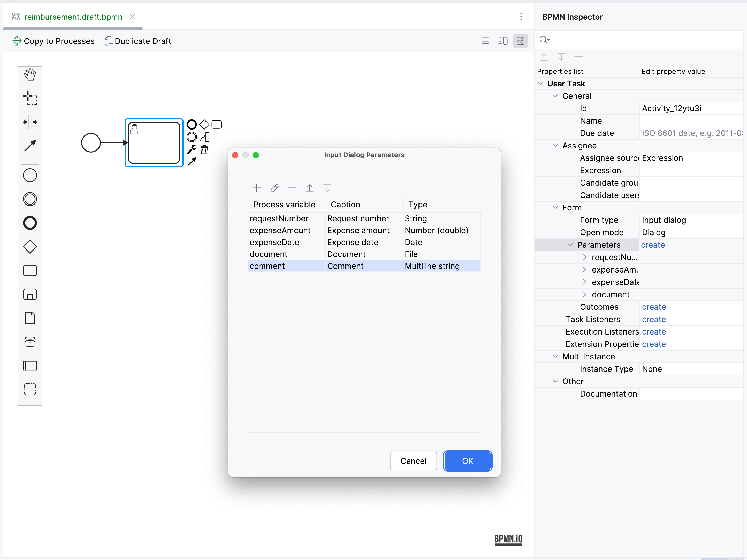Switch to list-only editor view
The width and height of the screenshot is (747, 560).
(x=485, y=41)
